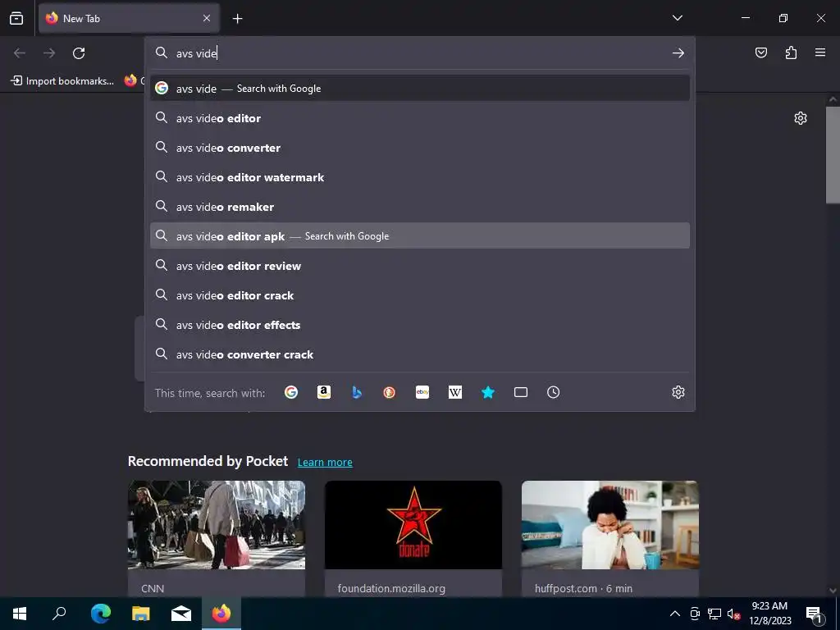Viewport: 840px width, 630px height.
Task: Close the New Tab tab
Action: pos(206,18)
